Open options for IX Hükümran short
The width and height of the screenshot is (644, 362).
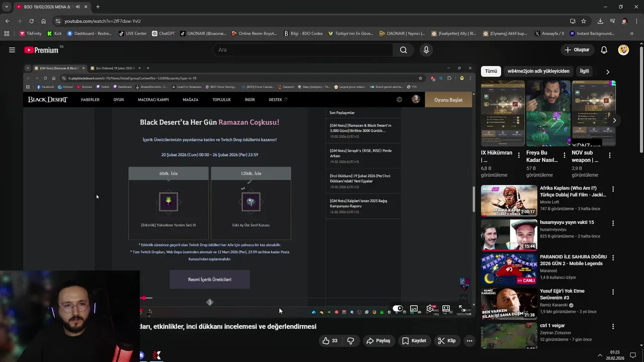(519, 156)
